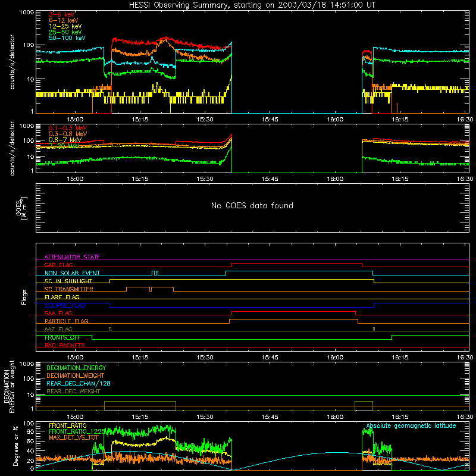Select the SC_IN_SUNLIGHT flag label
The width and height of the screenshot is (476, 476).
tap(68, 281)
